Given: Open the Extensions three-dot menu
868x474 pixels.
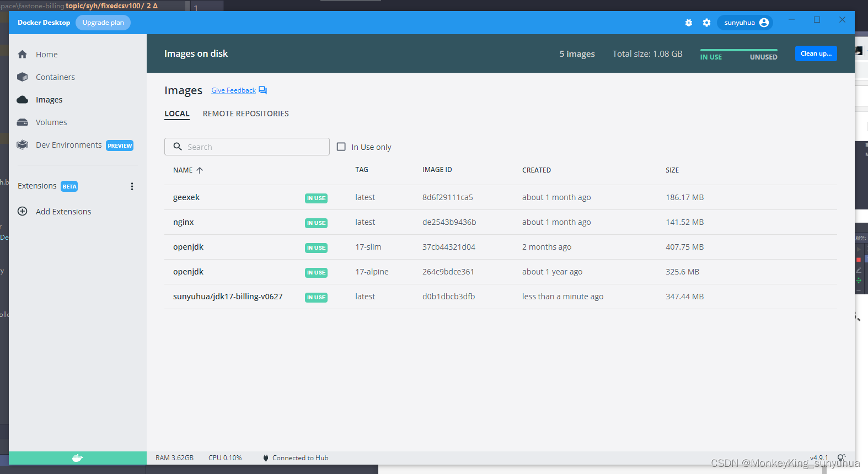Looking at the screenshot, I should coord(132,186).
